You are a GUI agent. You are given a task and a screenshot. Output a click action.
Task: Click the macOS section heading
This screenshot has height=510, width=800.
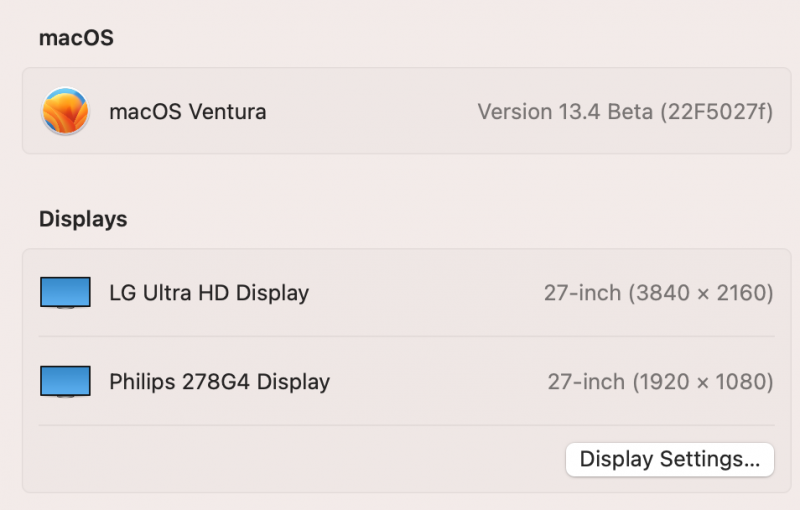pyautogui.click(x=76, y=38)
